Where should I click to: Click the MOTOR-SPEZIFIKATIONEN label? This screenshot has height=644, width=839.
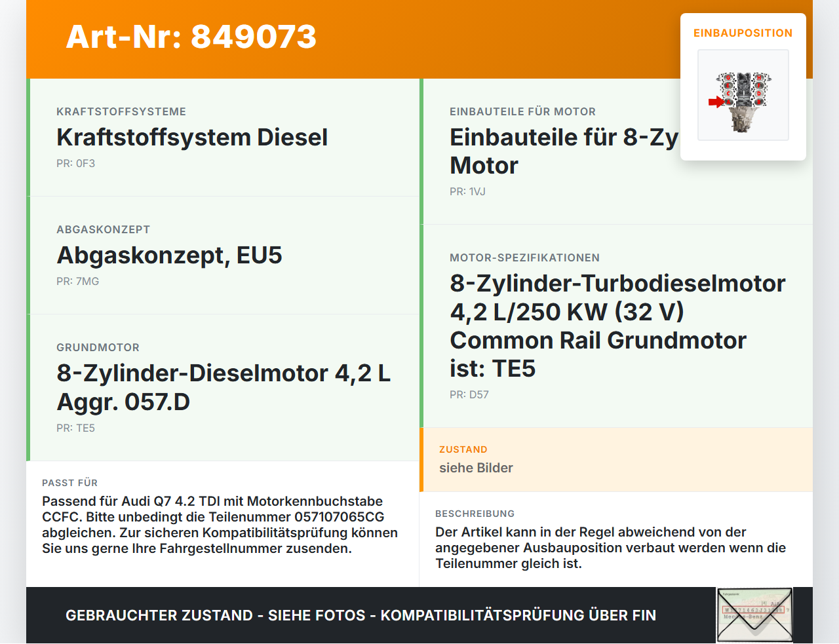525,258
